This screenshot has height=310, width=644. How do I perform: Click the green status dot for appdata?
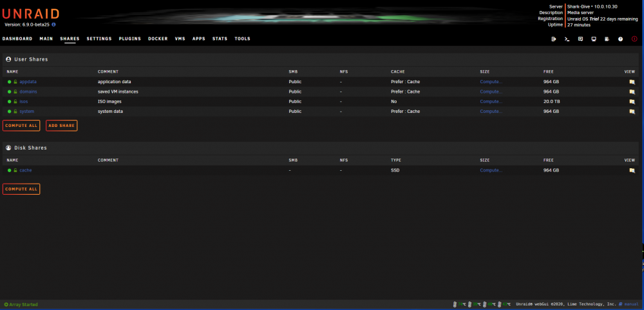[10, 82]
